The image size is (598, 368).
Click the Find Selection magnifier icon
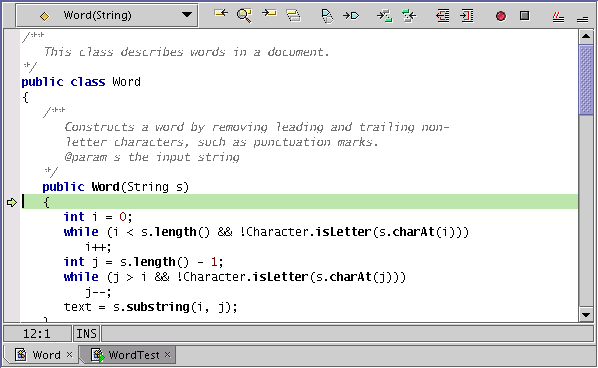244,16
